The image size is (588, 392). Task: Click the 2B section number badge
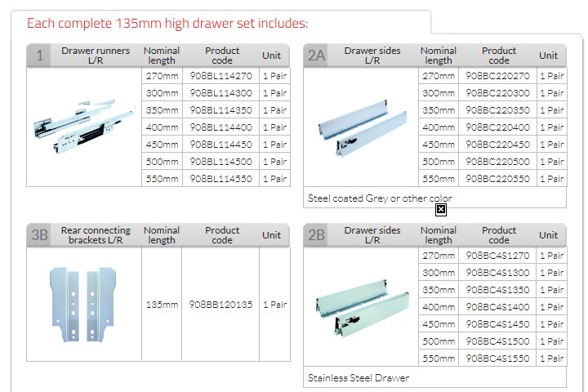coord(316,235)
